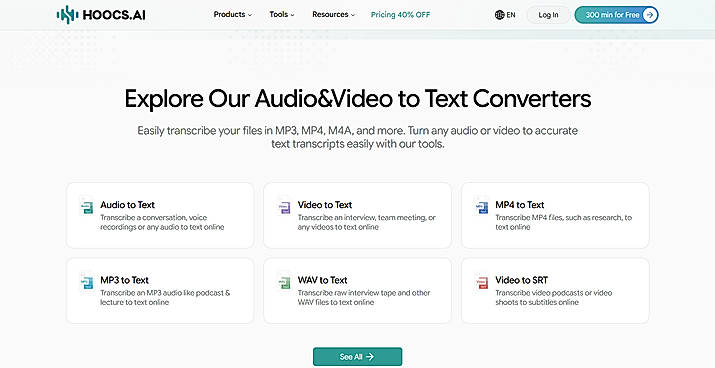Click 'Transcribe a conversation, voice recordings' description
This screenshot has width=715, height=368.
click(162, 222)
